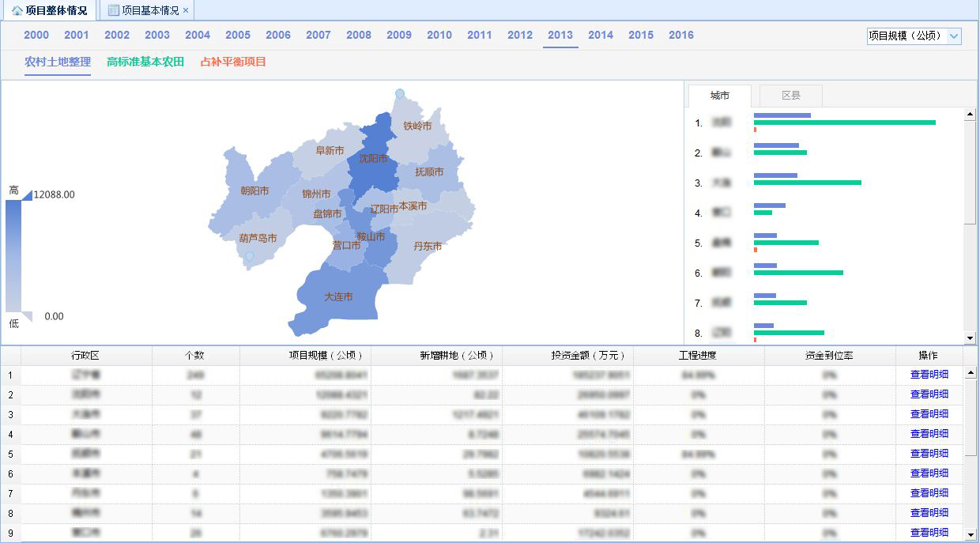Click the high-value handle of the map legend
This screenshot has height=543, width=980.
click(x=27, y=194)
